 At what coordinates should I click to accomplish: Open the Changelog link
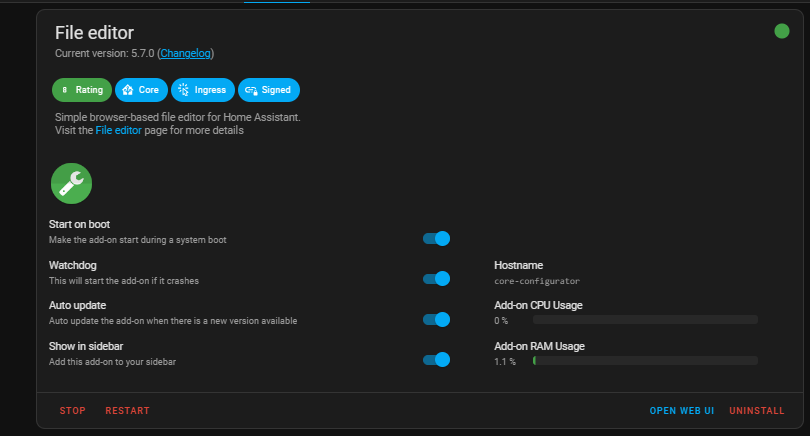[185, 53]
